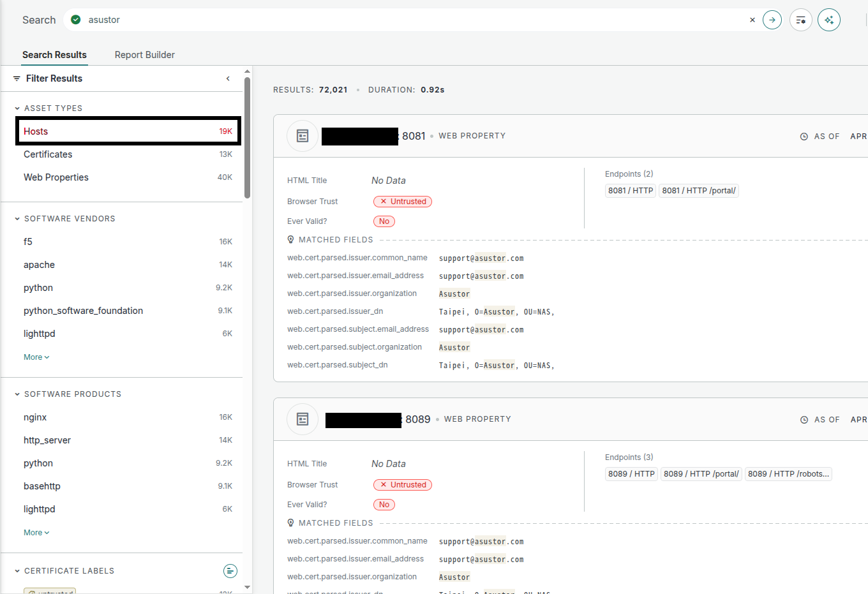Viewport: 868px width, 594px height.
Task: Open certificate labels list options icon
Action: [230, 571]
